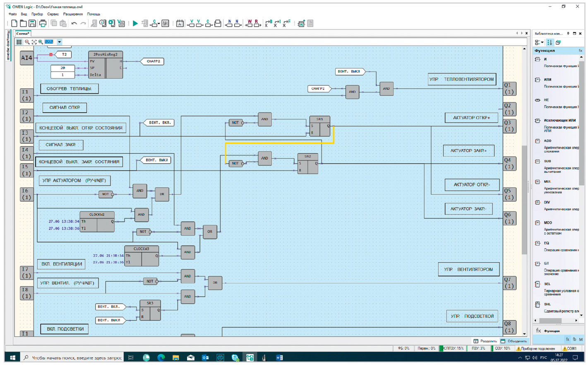Select the Исключающее ИЛИ function in library

559,121
